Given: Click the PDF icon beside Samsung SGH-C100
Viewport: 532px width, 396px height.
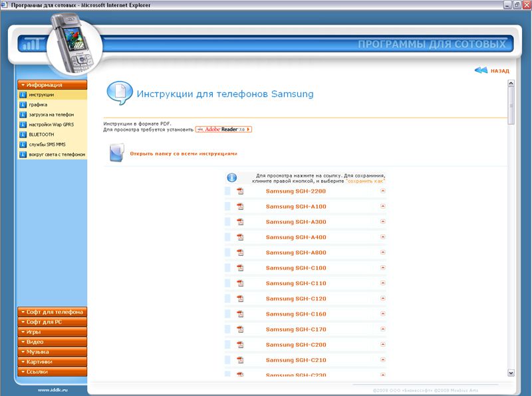Looking at the screenshot, I should coord(241,268).
